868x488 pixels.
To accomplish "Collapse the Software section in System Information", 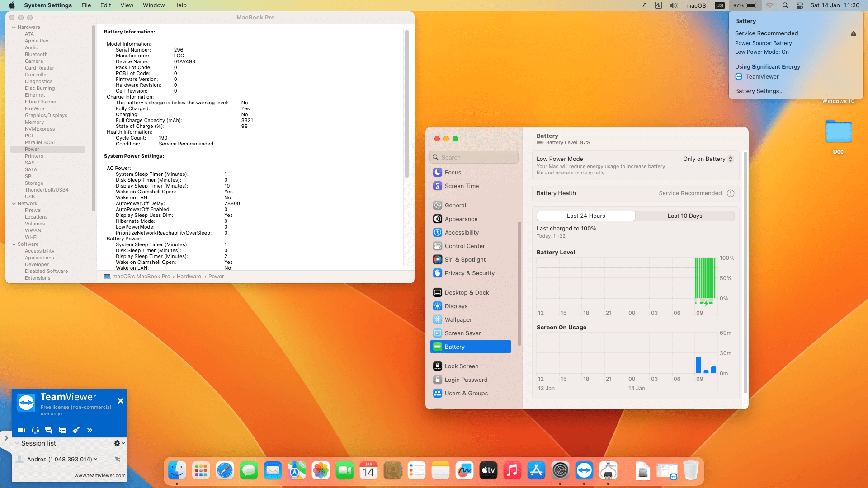I will [x=14, y=244].
